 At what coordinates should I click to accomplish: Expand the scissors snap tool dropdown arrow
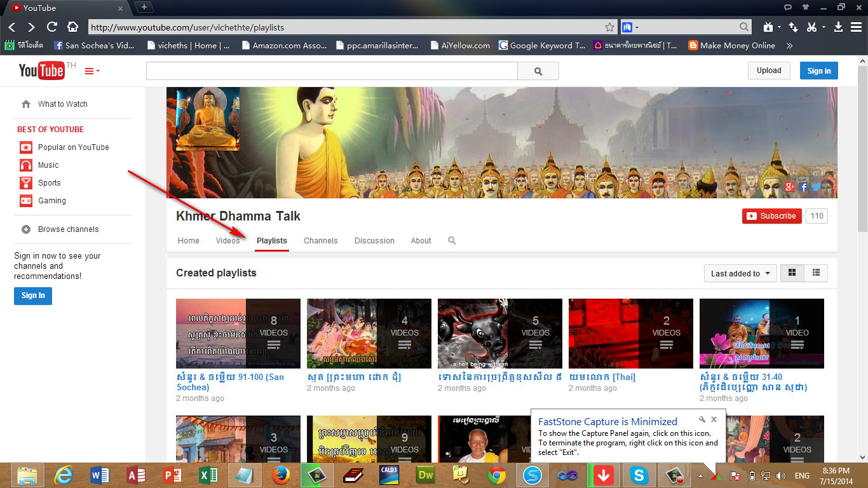[824, 27]
